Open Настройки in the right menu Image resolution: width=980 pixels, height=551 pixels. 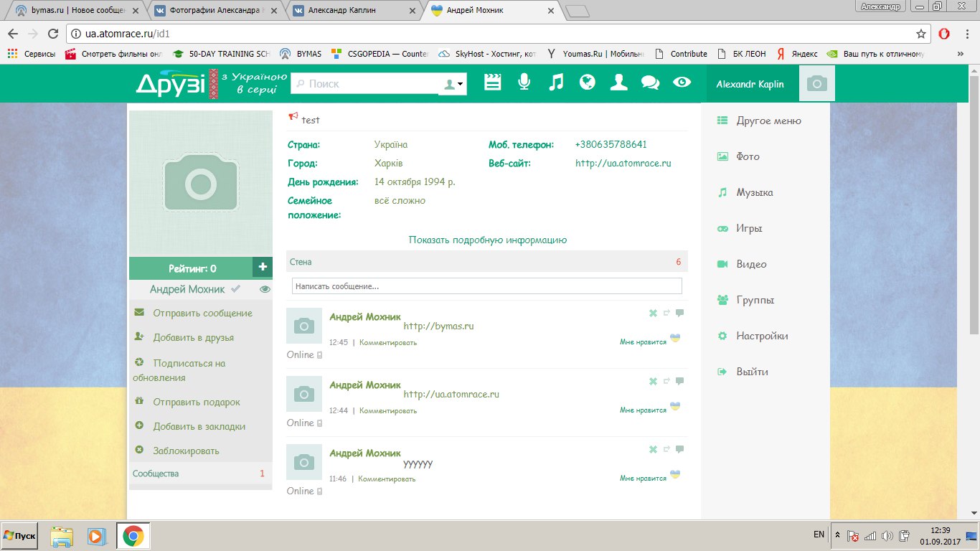762,336
